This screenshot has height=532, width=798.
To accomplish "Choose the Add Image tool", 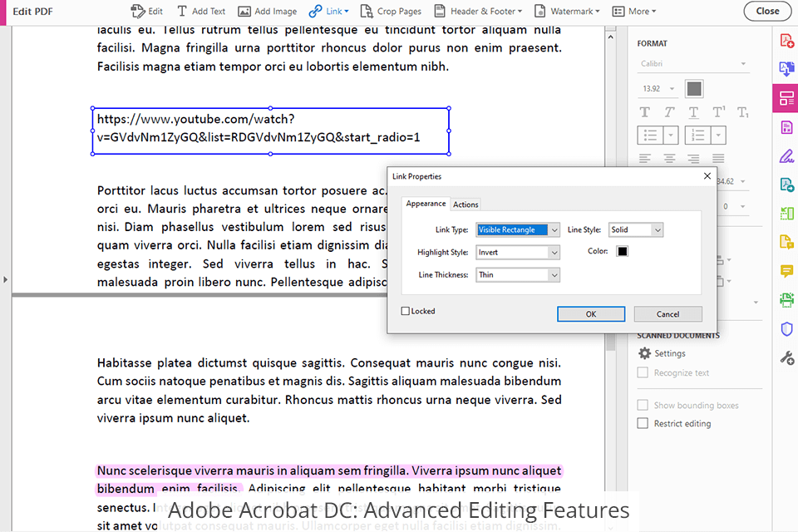I will (268, 11).
